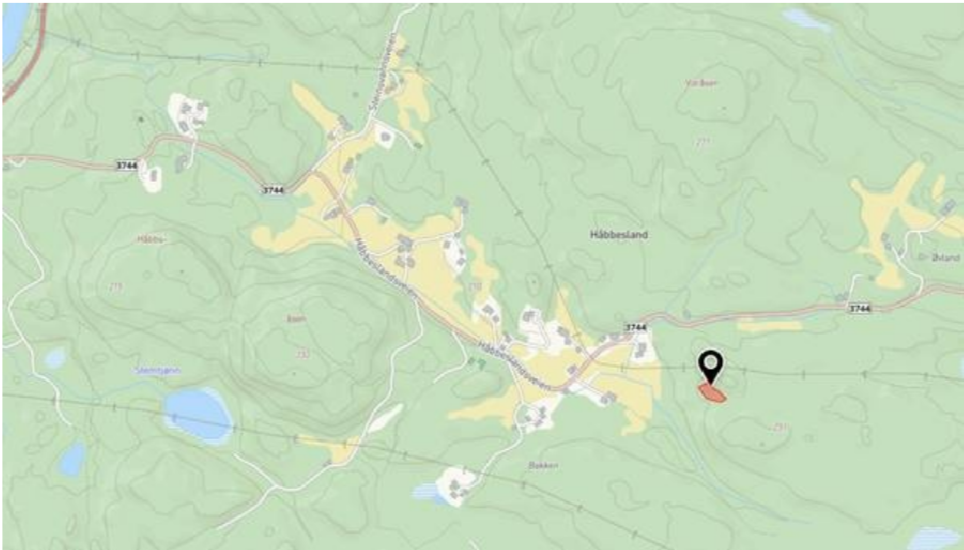
Task: Click the building cluster near Bakken
Action: (x=459, y=484)
